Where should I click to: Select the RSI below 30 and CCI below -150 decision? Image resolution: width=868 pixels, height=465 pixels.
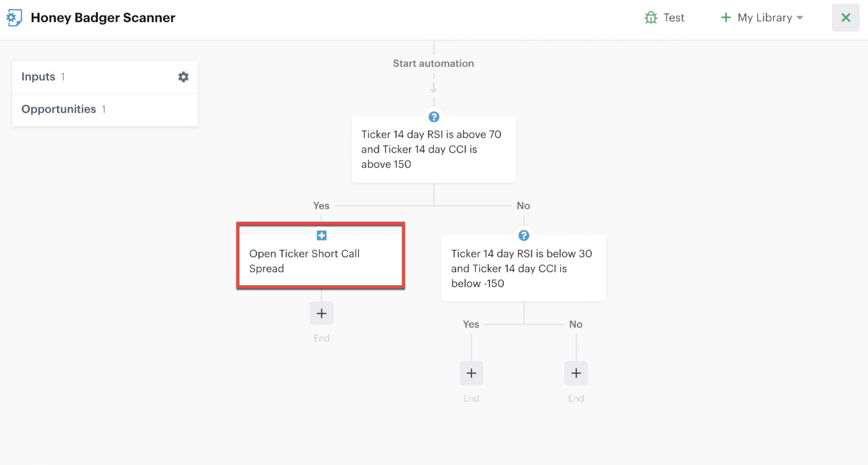pos(524,268)
